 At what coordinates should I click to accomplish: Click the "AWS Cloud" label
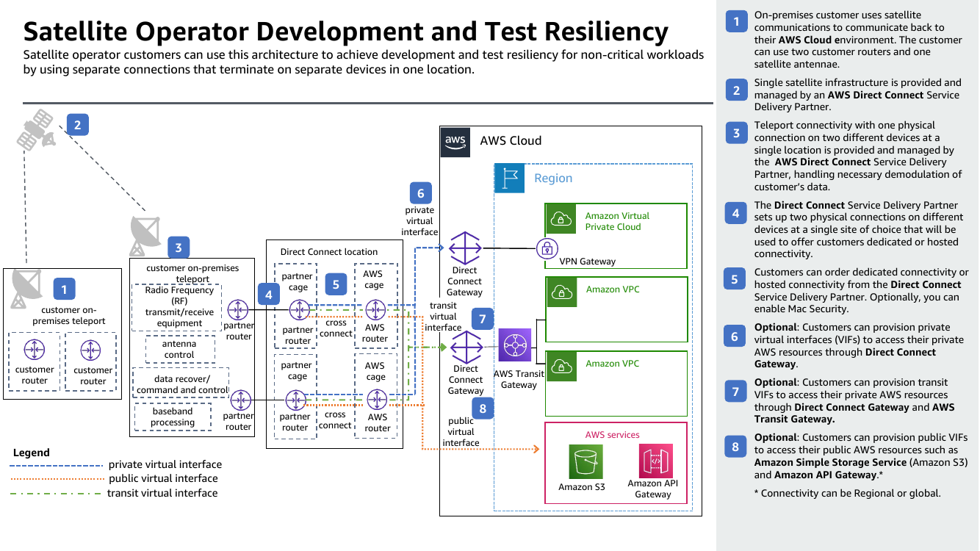coord(511,141)
